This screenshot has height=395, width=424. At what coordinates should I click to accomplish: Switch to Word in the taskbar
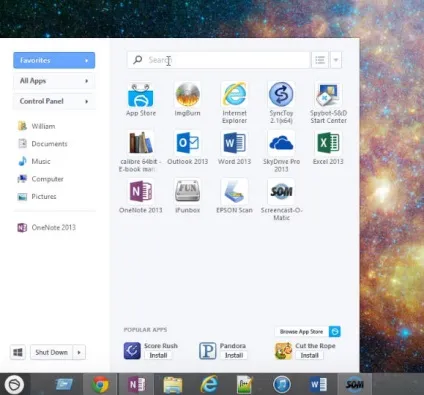(318, 385)
